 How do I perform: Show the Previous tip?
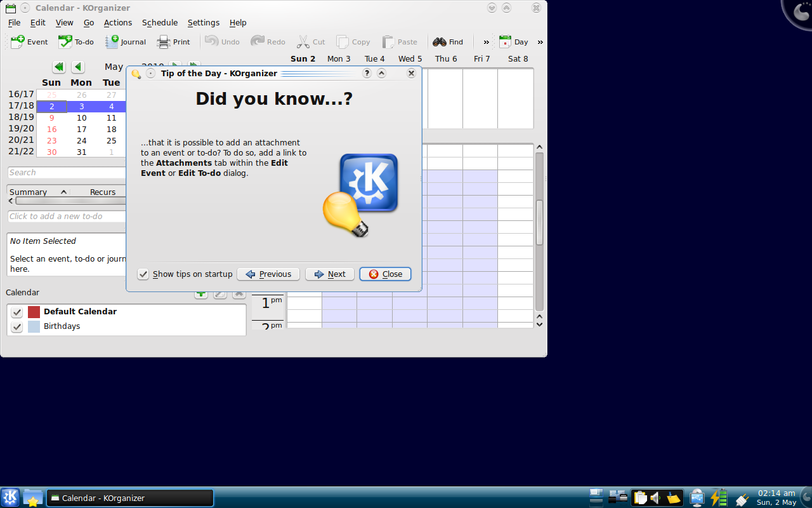pyautogui.click(x=268, y=274)
